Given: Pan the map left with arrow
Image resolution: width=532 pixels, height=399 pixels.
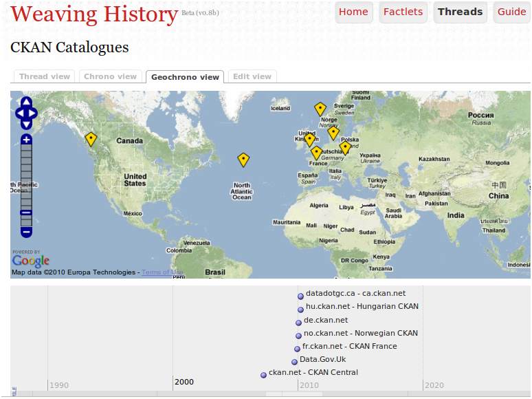Looking at the screenshot, I should coord(20,113).
